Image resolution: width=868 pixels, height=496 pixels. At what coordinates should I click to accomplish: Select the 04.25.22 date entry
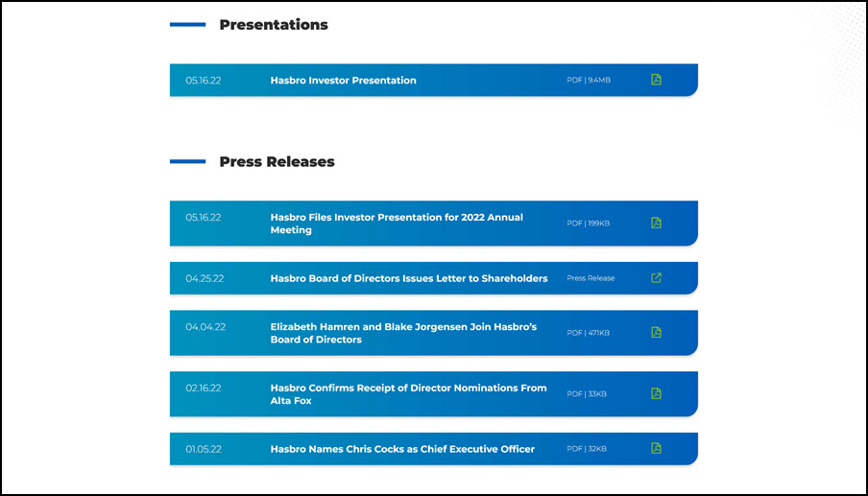click(x=205, y=278)
